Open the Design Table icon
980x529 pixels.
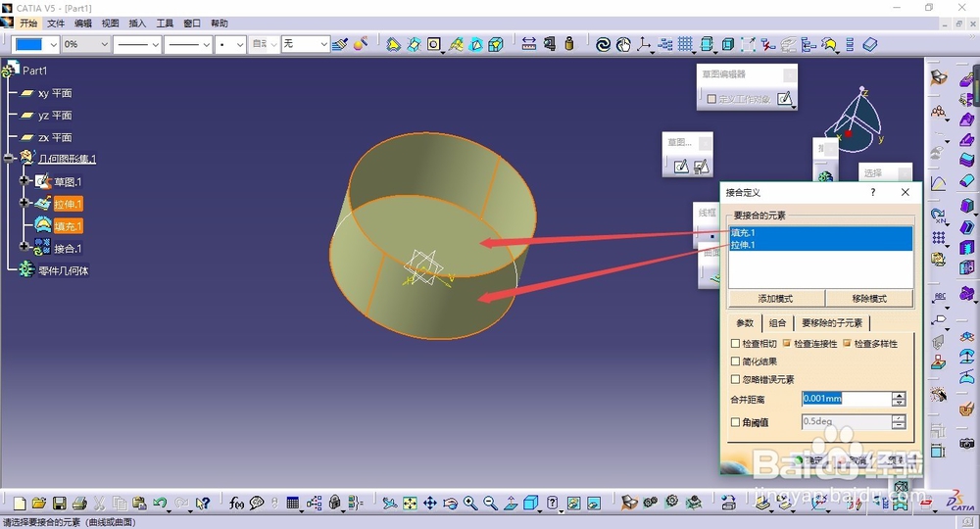click(292, 504)
